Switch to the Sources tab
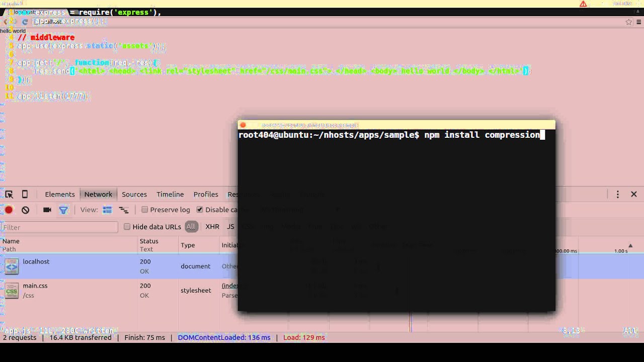Image resolution: width=644 pixels, height=362 pixels. pyautogui.click(x=134, y=194)
